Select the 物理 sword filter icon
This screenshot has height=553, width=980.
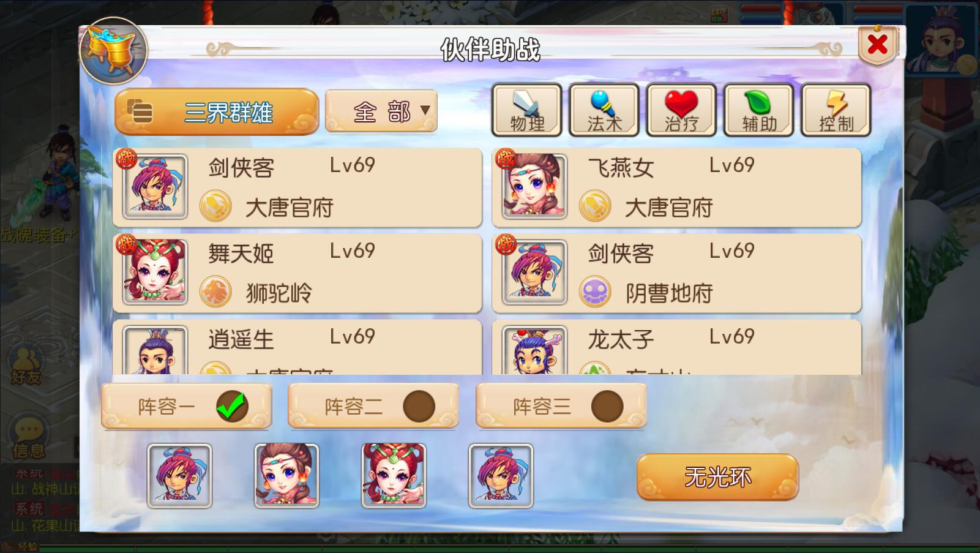coord(527,110)
